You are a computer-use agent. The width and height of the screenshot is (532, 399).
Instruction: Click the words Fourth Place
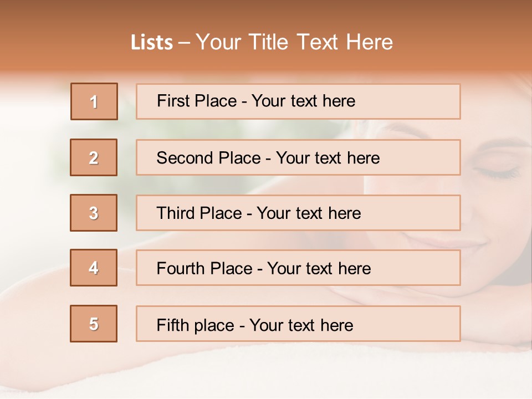coord(204,268)
